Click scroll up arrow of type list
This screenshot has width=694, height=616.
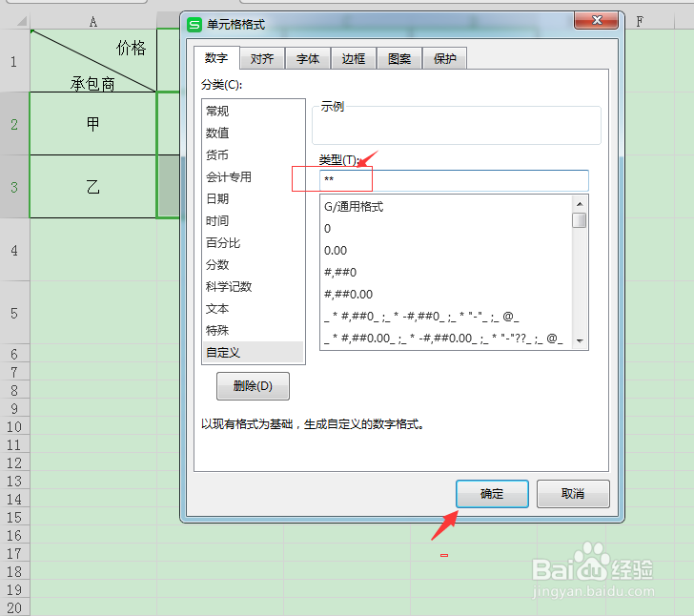click(580, 204)
